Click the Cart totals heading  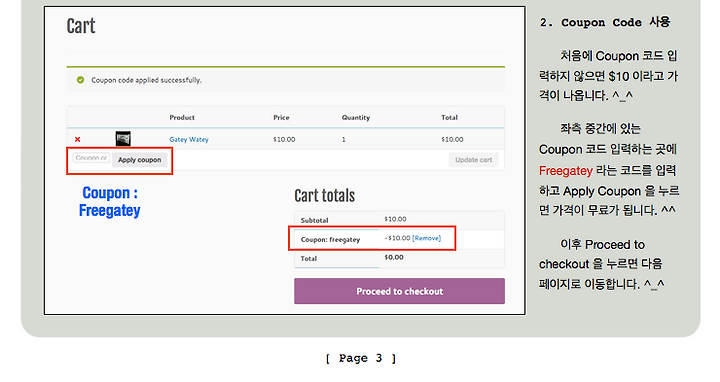tap(325, 196)
